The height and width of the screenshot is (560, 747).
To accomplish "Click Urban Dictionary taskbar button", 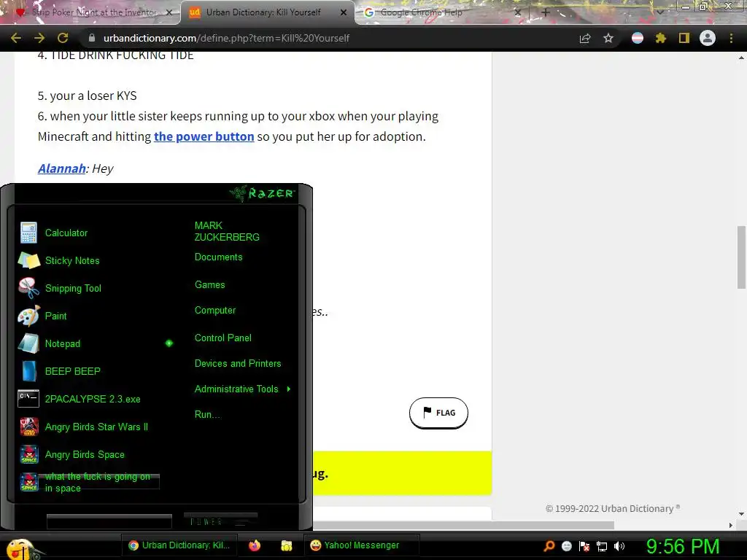I will (179, 545).
